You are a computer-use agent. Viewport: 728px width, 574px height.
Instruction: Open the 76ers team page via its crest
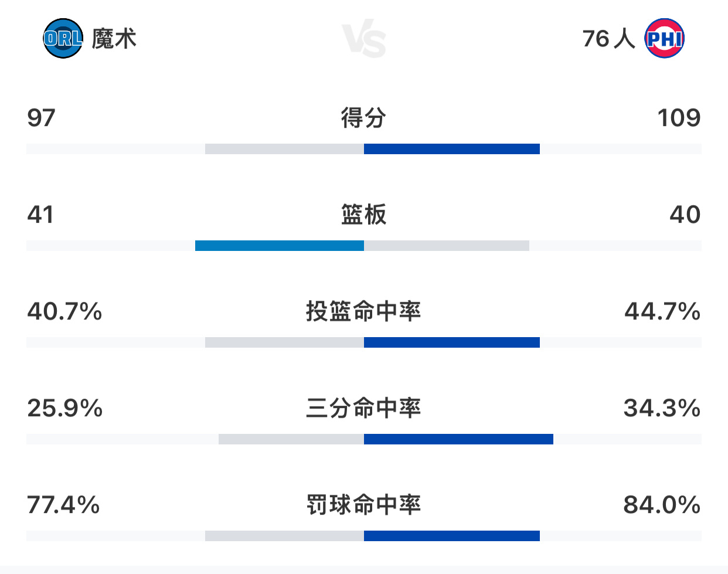pos(666,38)
